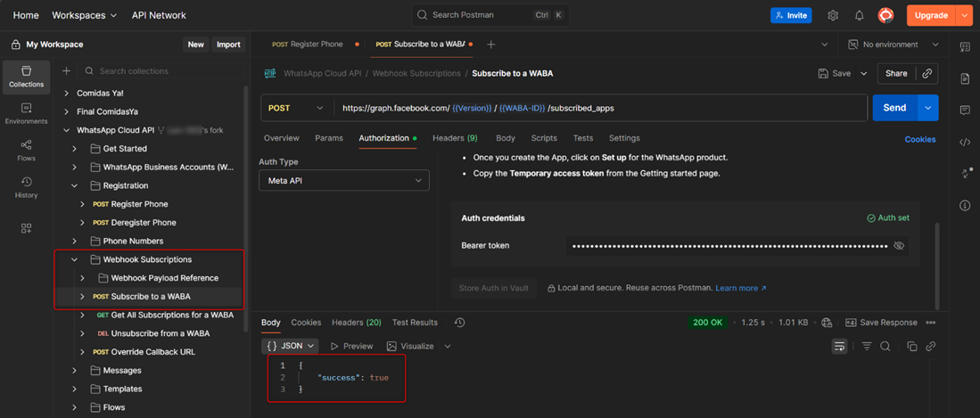Open History in the left sidebar

(x=26, y=187)
